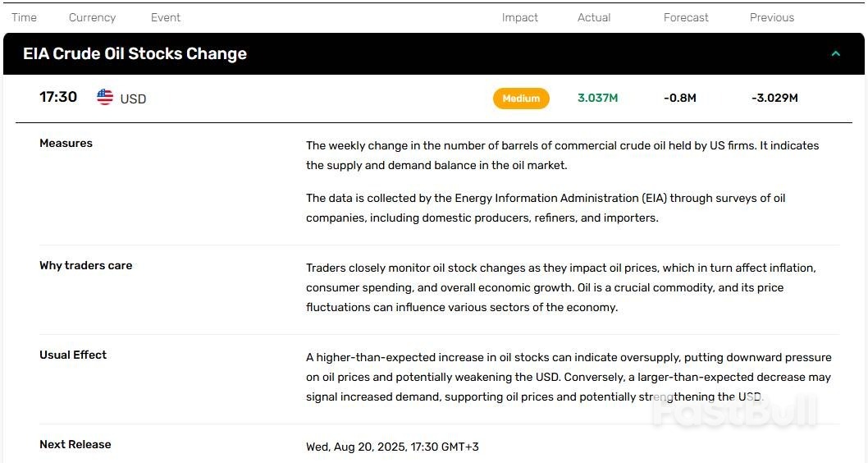This screenshot has height=463, width=868.
Task: Click the EIA Crude Oil Stocks Change title
Action: tap(135, 53)
